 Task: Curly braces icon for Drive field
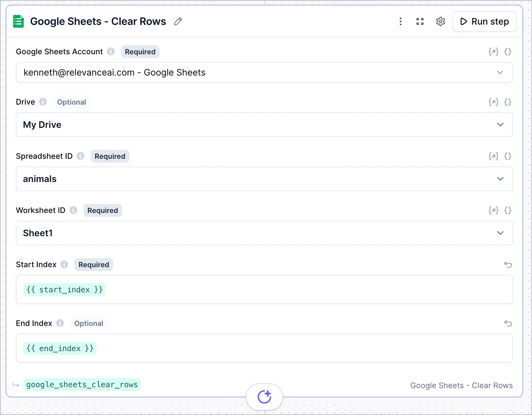pyautogui.click(x=508, y=102)
